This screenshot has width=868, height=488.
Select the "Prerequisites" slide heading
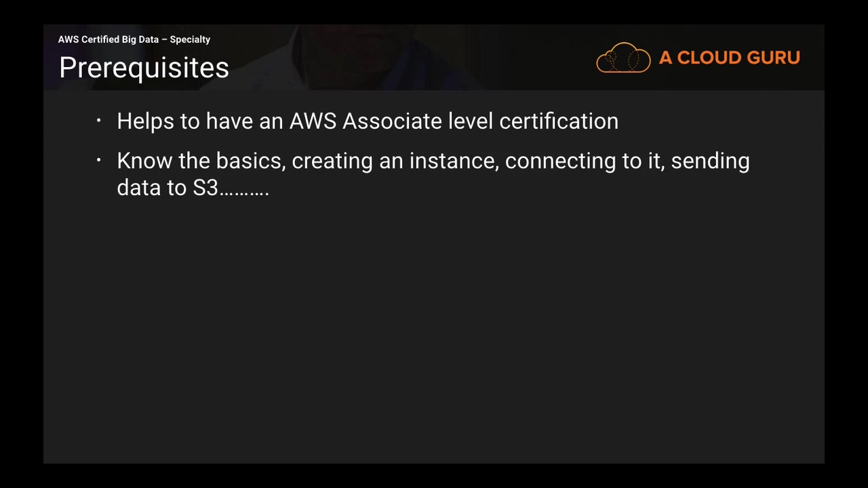point(144,68)
